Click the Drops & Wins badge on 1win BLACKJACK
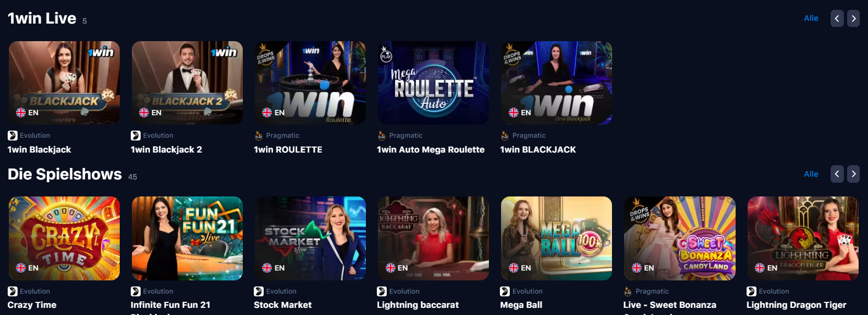Viewport: 868px width, 315px height. coord(512,54)
